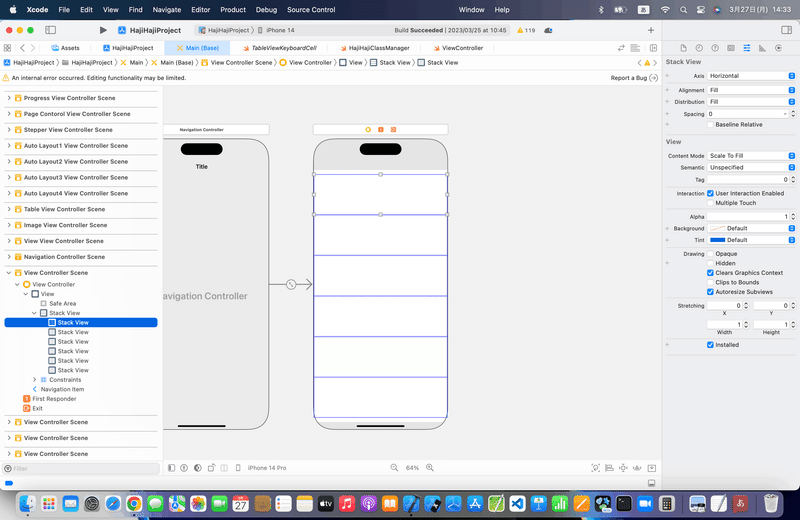The height and width of the screenshot is (520, 800).
Task: Toggle canvas appearance icon
Action: (197, 467)
